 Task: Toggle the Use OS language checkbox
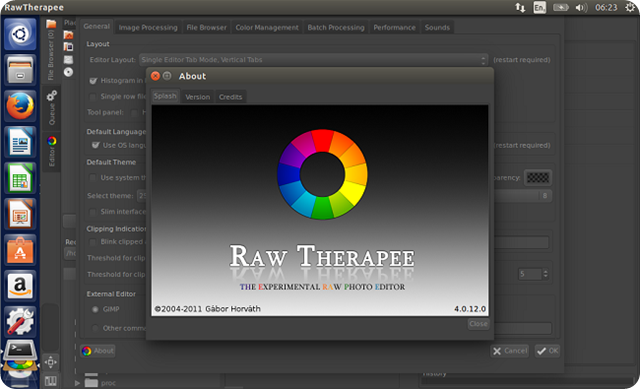(96, 145)
